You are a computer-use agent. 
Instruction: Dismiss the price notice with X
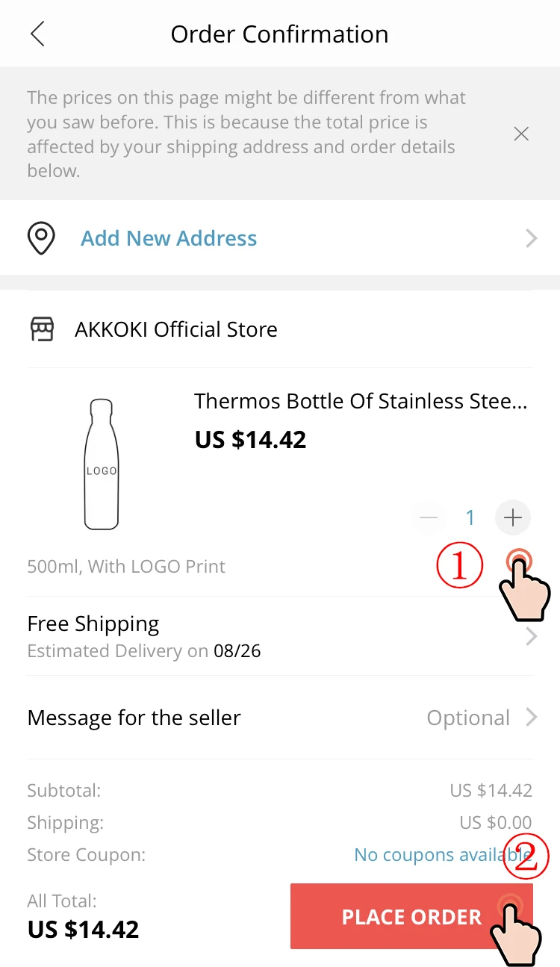coord(521,134)
